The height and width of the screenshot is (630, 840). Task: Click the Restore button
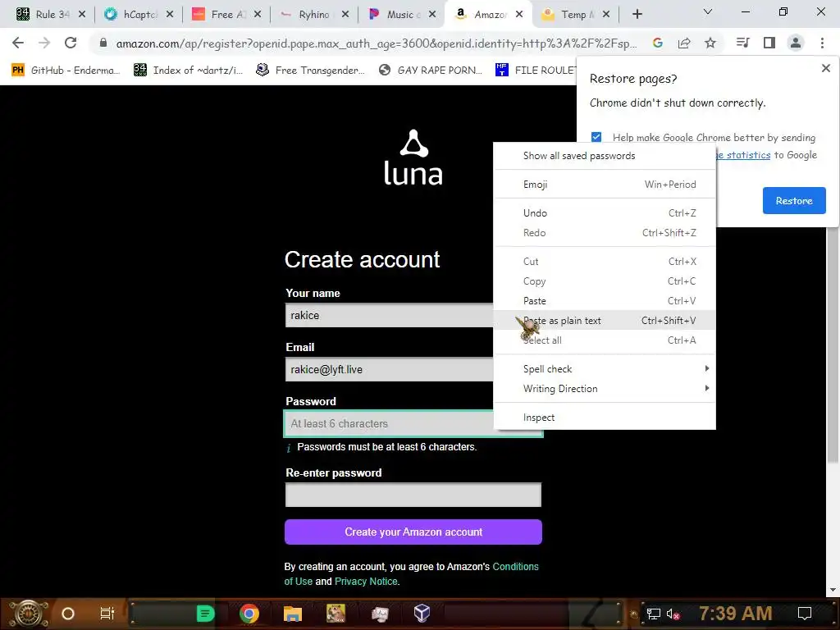pos(794,200)
